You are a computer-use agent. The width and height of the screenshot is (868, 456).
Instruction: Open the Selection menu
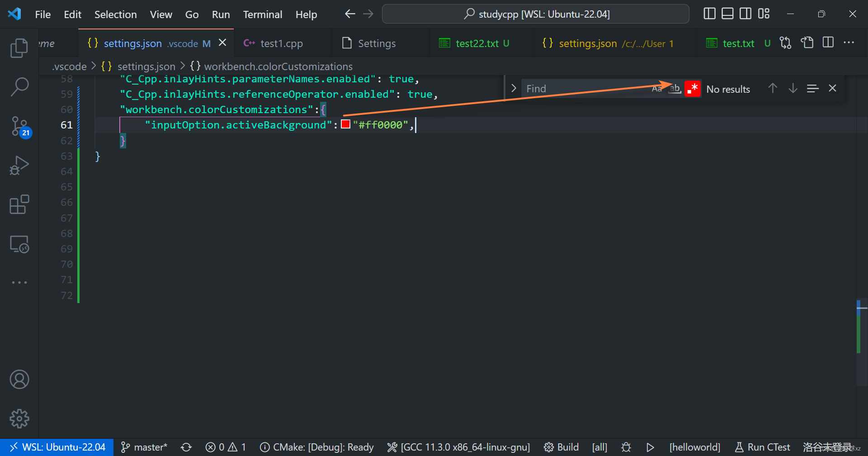click(115, 14)
